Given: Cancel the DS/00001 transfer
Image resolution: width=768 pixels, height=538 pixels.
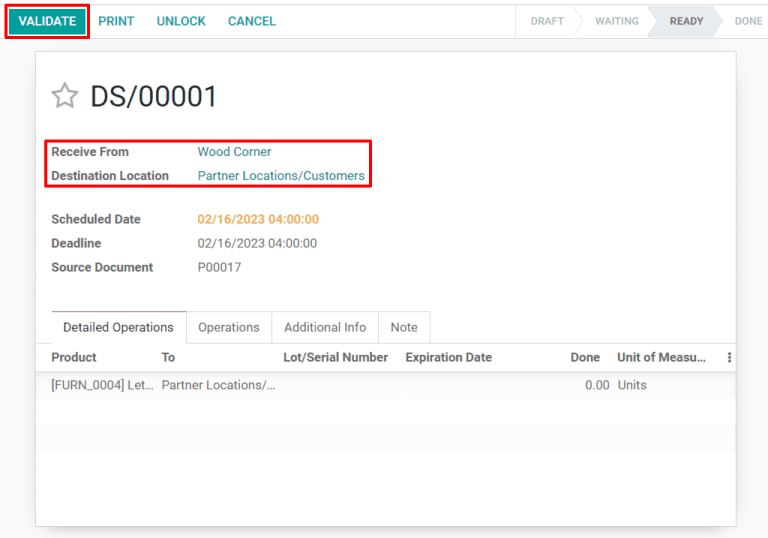Looking at the screenshot, I should tap(252, 21).
